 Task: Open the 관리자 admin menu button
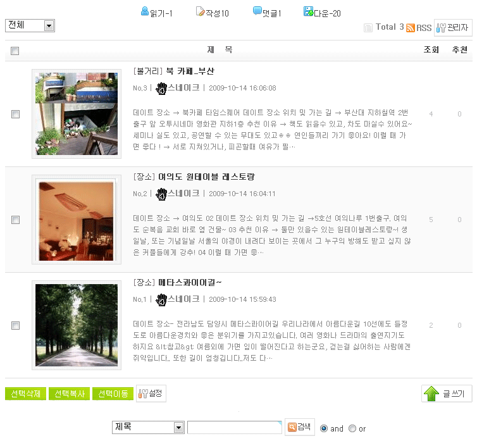pos(453,28)
